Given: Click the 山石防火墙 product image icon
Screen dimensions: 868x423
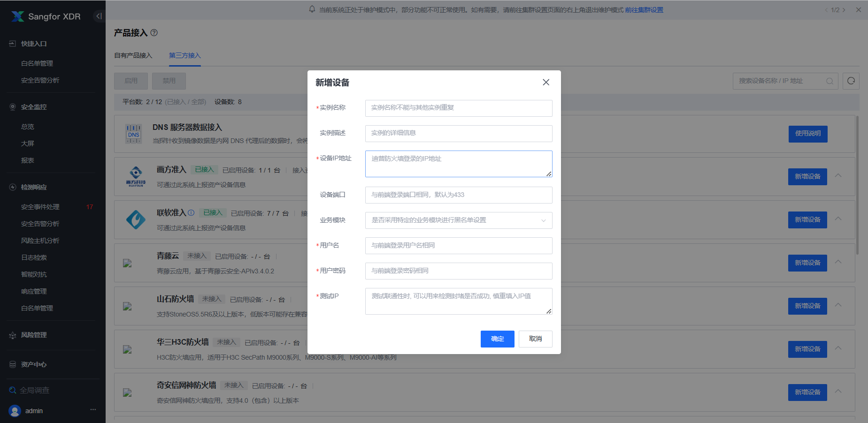Looking at the screenshot, I should (x=127, y=306).
